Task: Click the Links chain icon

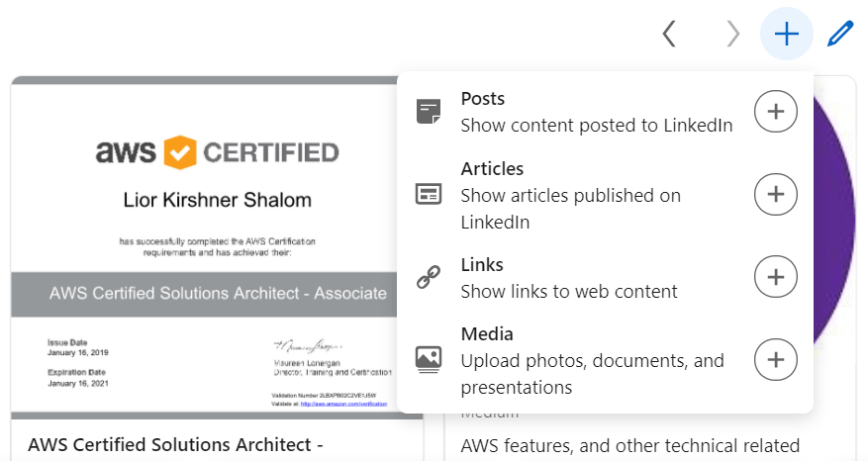Action: tap(429, 278)
